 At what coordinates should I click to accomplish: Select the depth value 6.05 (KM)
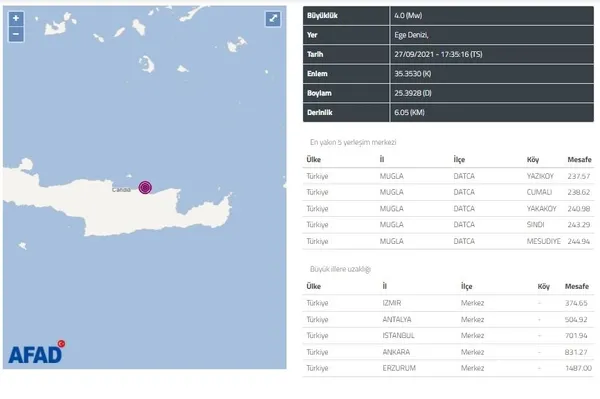(x=409, y=112)
